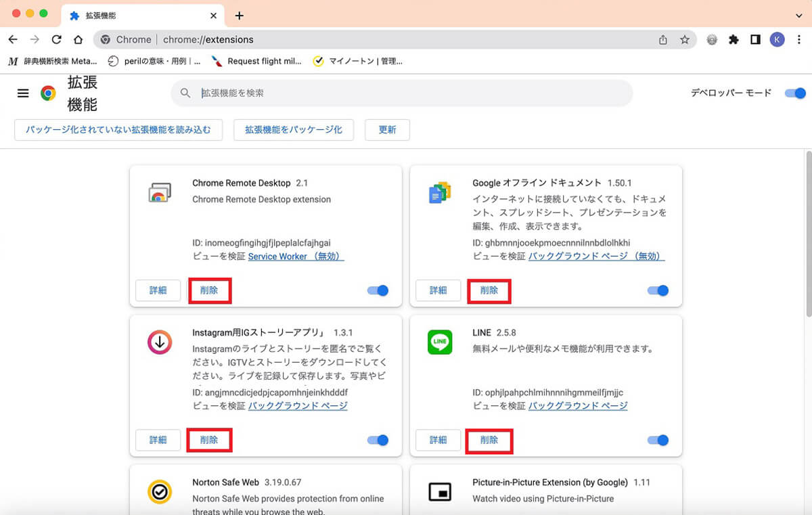Open the tab search chevron dropdown
Screen dimensions: 812x515
click(x=799, y=15)
